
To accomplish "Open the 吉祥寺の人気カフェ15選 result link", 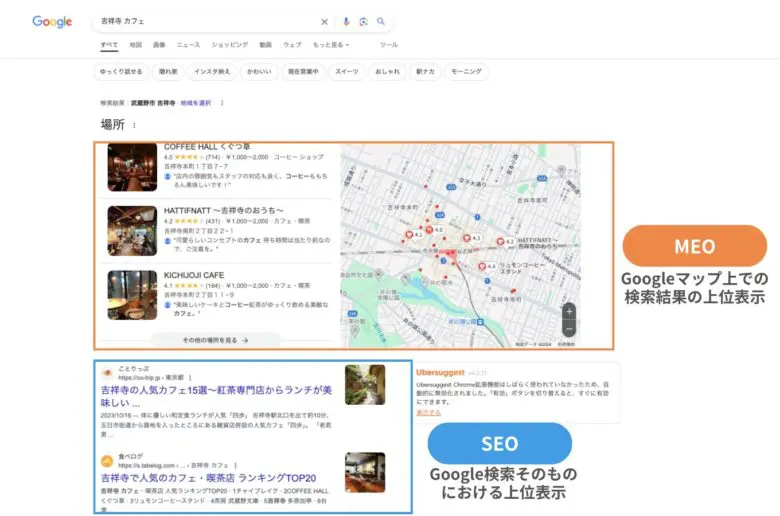I will 216,396.
